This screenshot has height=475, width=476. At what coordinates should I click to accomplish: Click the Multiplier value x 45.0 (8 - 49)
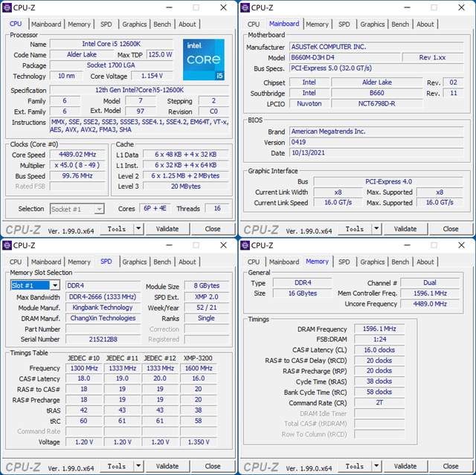click(77, 165)
